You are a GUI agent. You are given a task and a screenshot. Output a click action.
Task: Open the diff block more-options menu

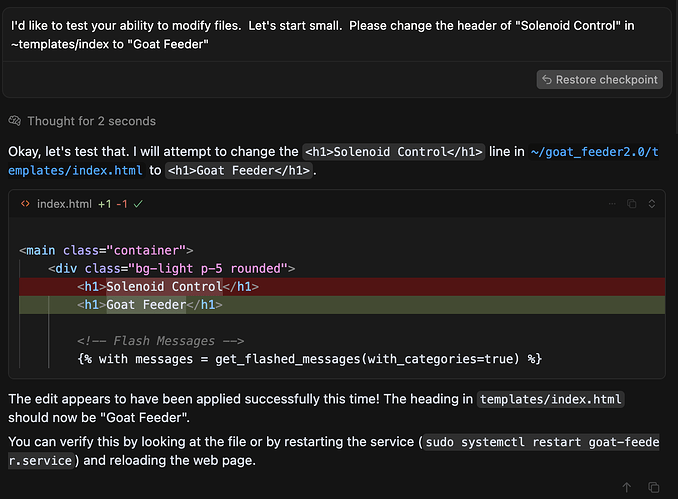pyautogui.click(x=612, y=204)
